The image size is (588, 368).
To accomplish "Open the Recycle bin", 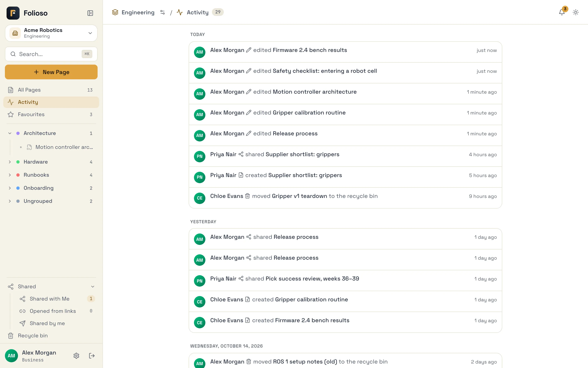I will click(51, 335).
